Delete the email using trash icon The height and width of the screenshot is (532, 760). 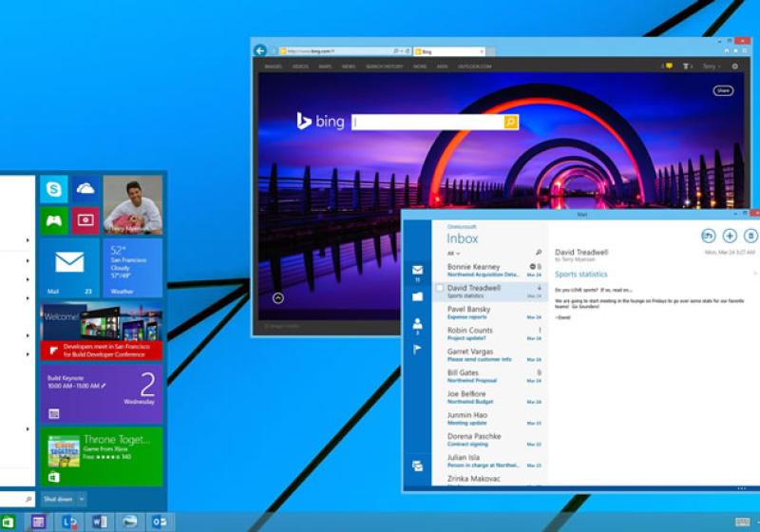pyautogui.click(x=750, y=236)
